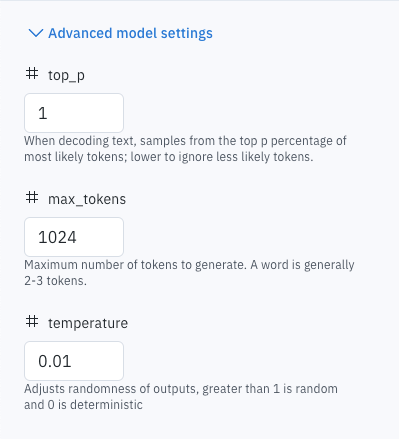Click the "2-3 tokens." help line
This screenshot has width=399, height=439.
[x=55, y=281]
